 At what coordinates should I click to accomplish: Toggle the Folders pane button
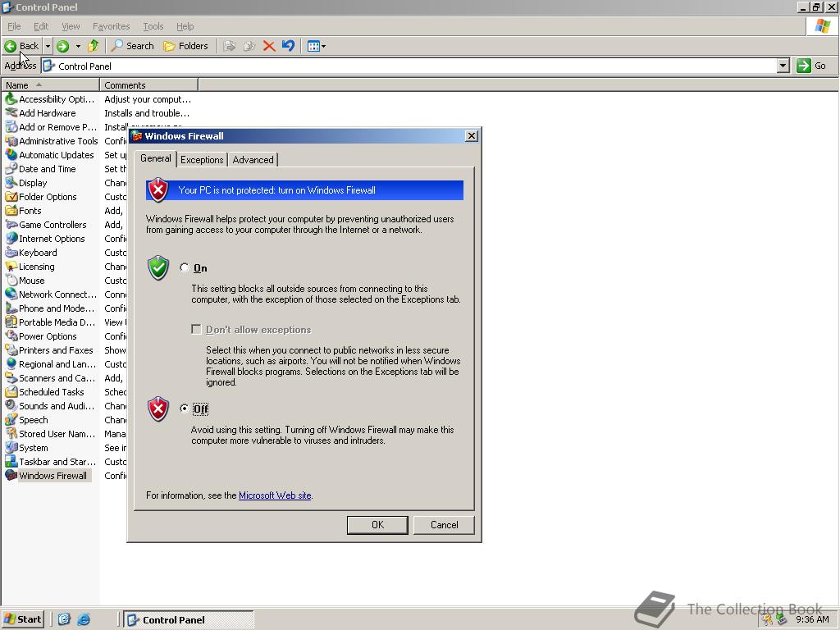[x=185, y=46]
